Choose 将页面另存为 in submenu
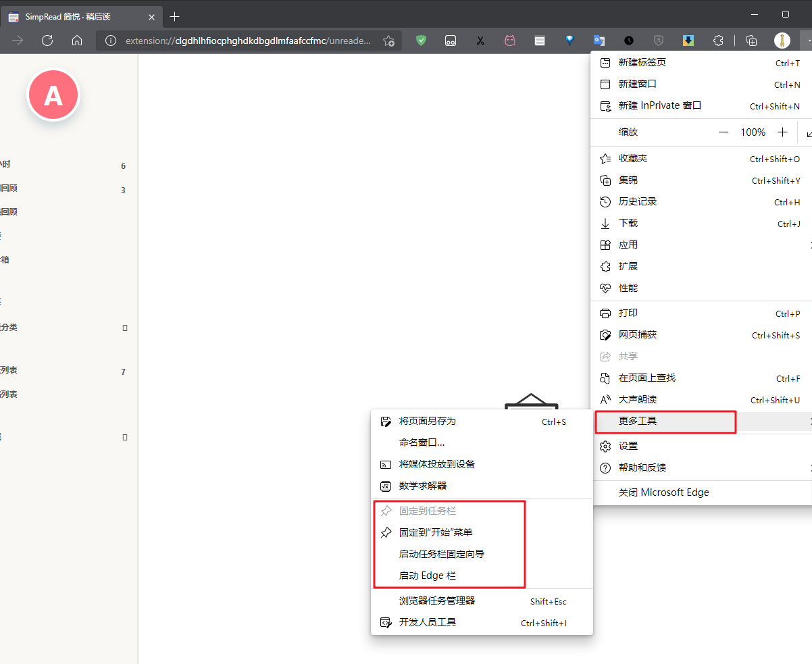Image resolution: width=812 pixels, height=664 pixels. point(482,422)
